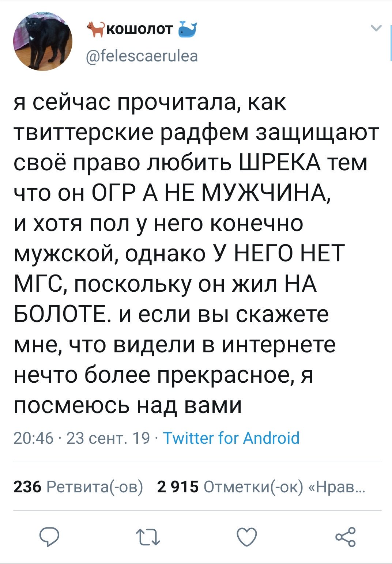Retweet this post using the arrows icon
The image size is (392, 564).
(x=148, y=537)
